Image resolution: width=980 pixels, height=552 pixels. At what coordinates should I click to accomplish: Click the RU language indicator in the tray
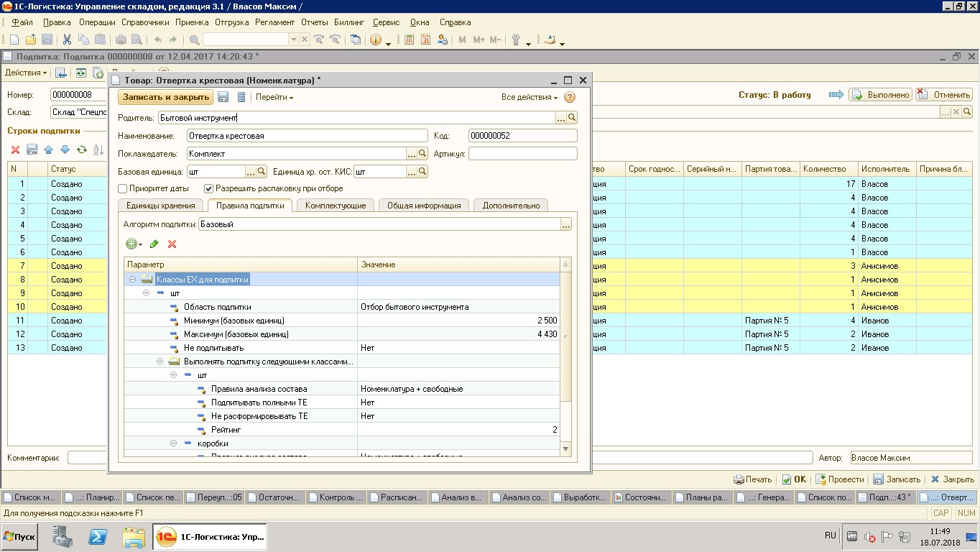coord(831,535)
